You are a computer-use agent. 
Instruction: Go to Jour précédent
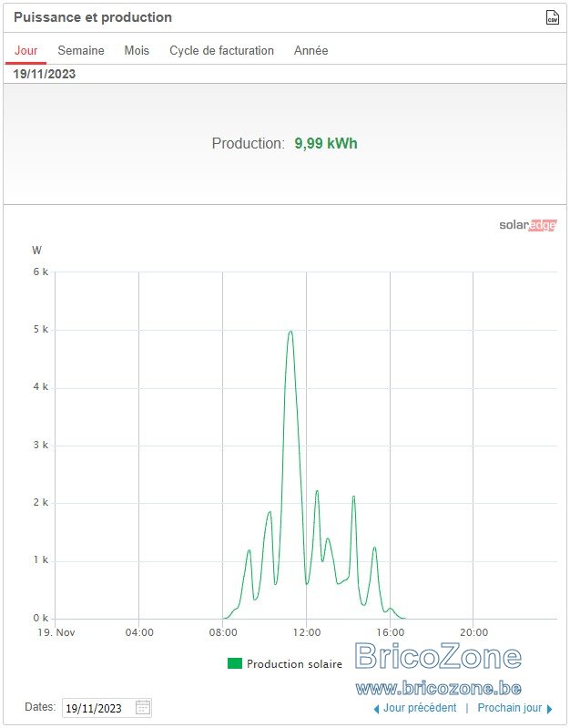[x=420, y=708]
